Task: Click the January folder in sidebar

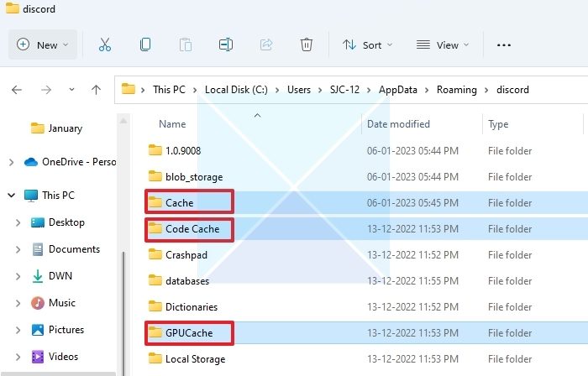Action: pos(56,128)
